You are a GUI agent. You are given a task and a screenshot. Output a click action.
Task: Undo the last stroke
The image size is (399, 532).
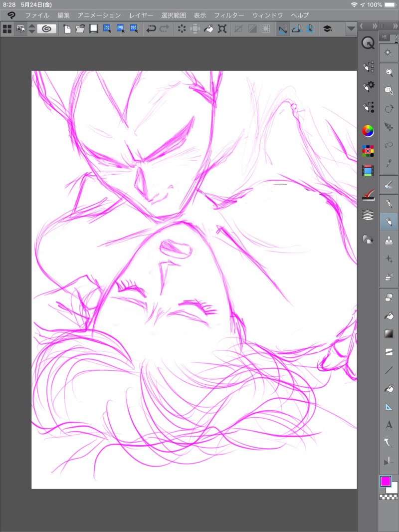(151, 29)
